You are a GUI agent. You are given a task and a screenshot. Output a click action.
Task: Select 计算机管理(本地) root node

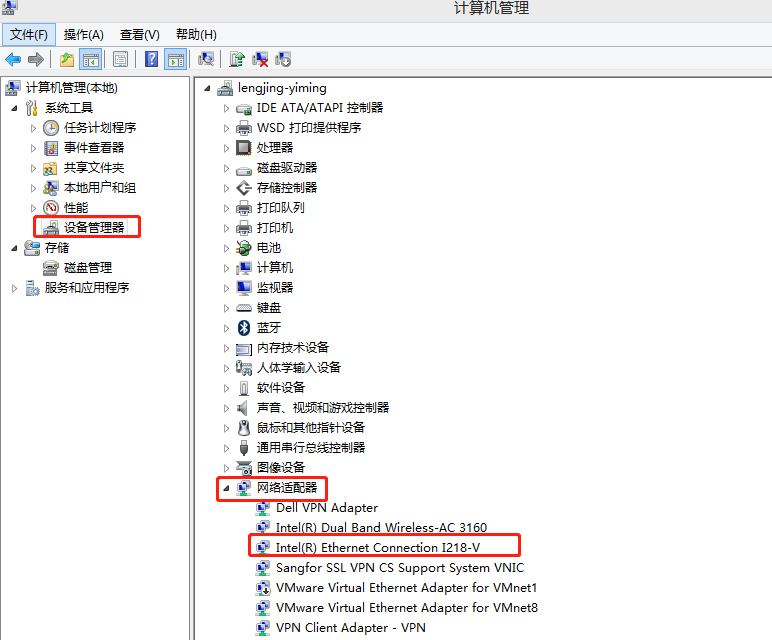pos(71,88)
